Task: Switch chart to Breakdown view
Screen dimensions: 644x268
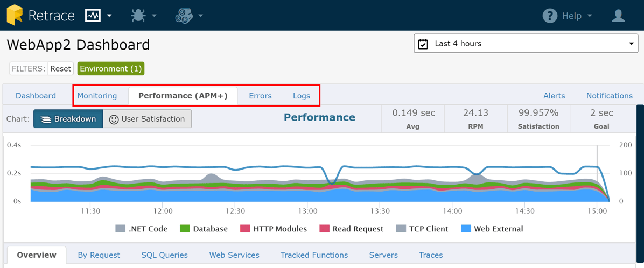Action: 68,119
